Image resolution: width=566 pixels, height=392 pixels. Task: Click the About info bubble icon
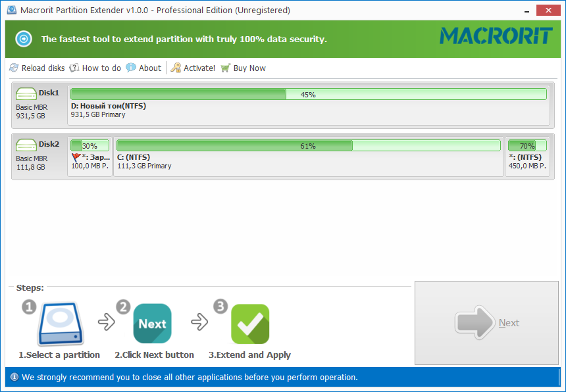[132, 68]
